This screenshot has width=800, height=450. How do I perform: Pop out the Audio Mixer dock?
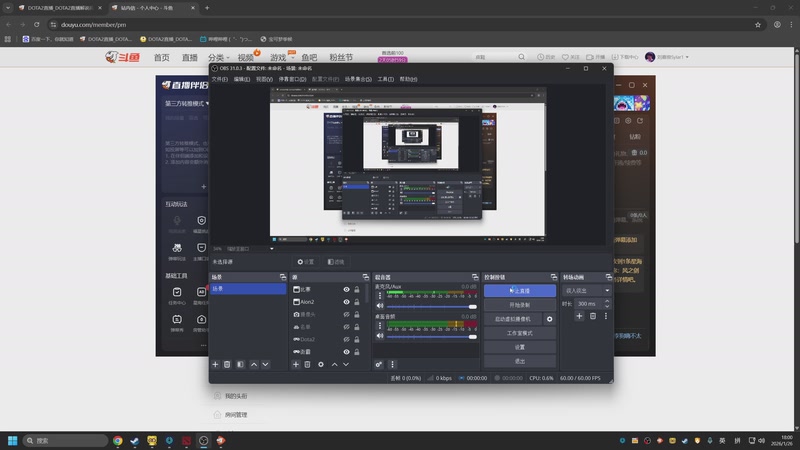click(x=475, y=277)
